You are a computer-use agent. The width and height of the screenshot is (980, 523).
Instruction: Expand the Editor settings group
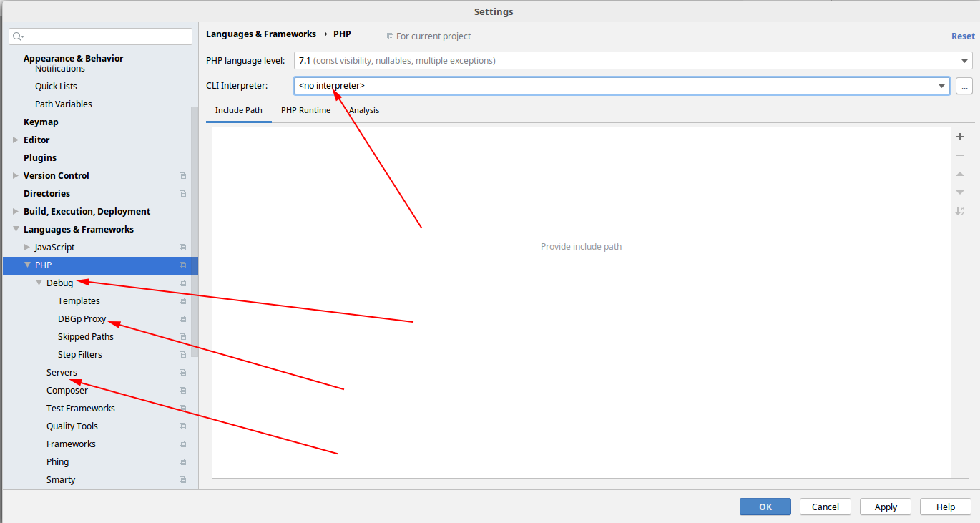[16, 140]
